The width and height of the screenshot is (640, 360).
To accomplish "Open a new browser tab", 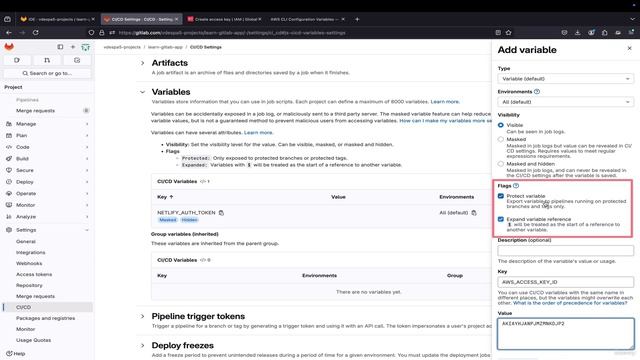I will click(x=357, y=19).
